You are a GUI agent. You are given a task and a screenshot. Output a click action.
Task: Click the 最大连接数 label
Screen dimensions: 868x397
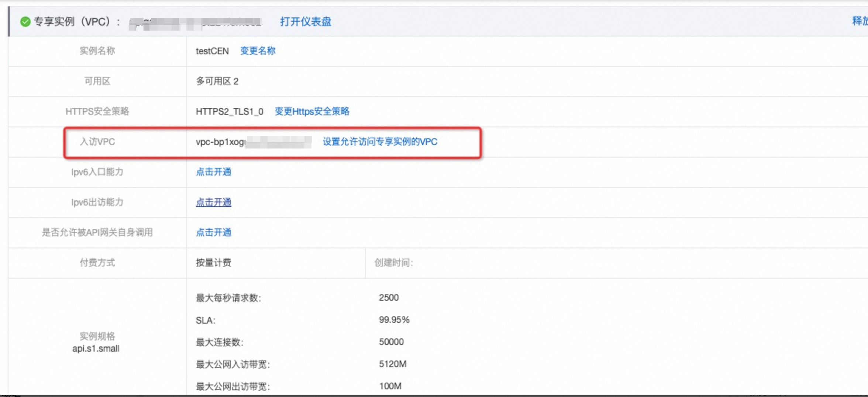pyautogui.click(x=220, y=342)
